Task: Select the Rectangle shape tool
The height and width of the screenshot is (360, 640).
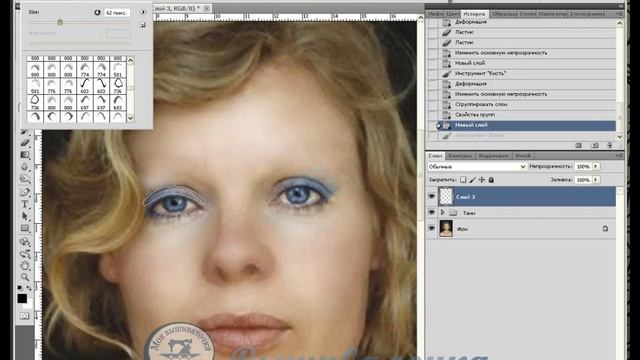Action: [25, 228]
